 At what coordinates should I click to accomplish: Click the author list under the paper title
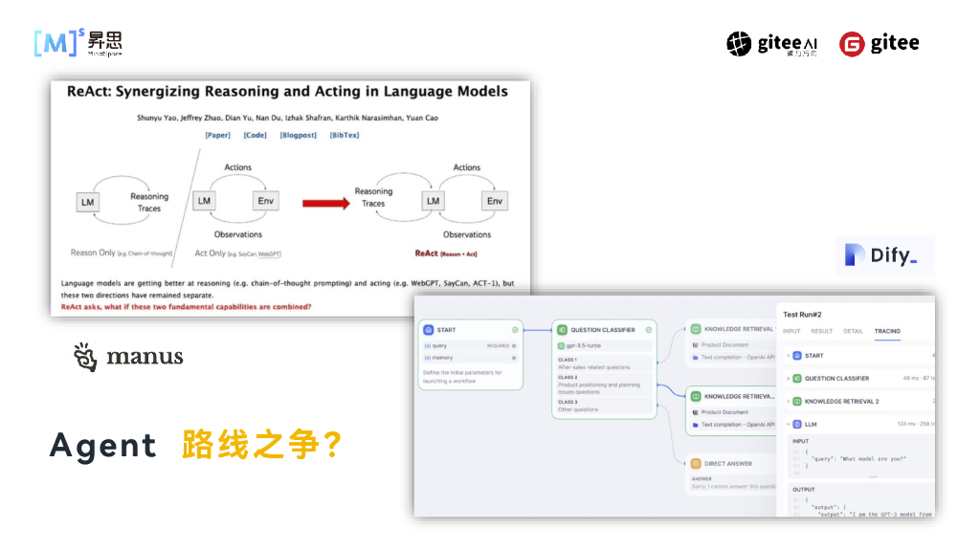tap(287, 118)
